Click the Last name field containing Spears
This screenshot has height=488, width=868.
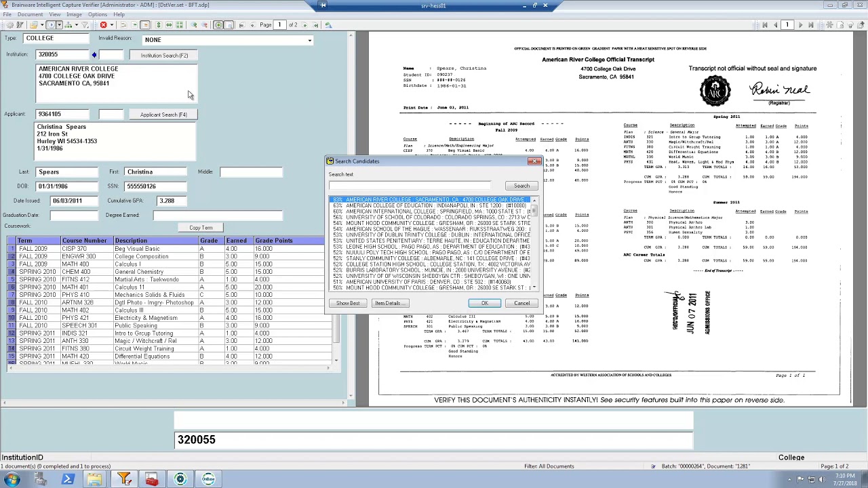click(66, 172)
